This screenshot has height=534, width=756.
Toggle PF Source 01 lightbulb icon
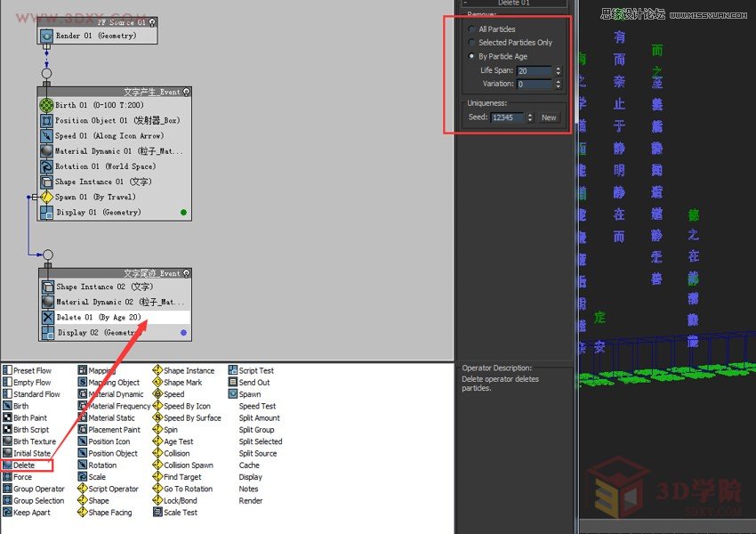click(152, 22)
